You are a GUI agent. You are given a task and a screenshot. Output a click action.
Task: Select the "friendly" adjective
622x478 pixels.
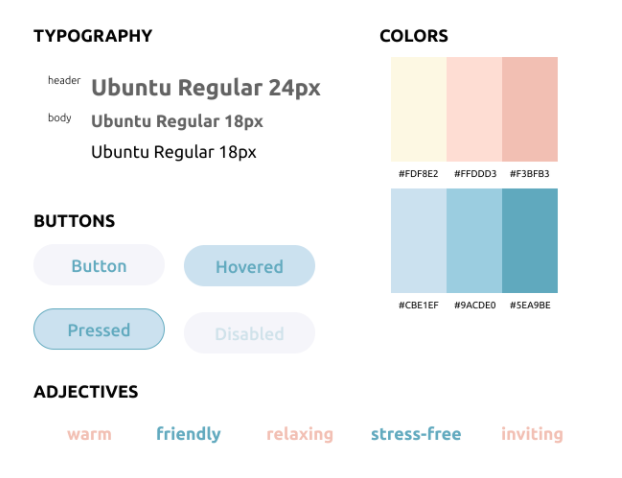(x=188, y=434)
